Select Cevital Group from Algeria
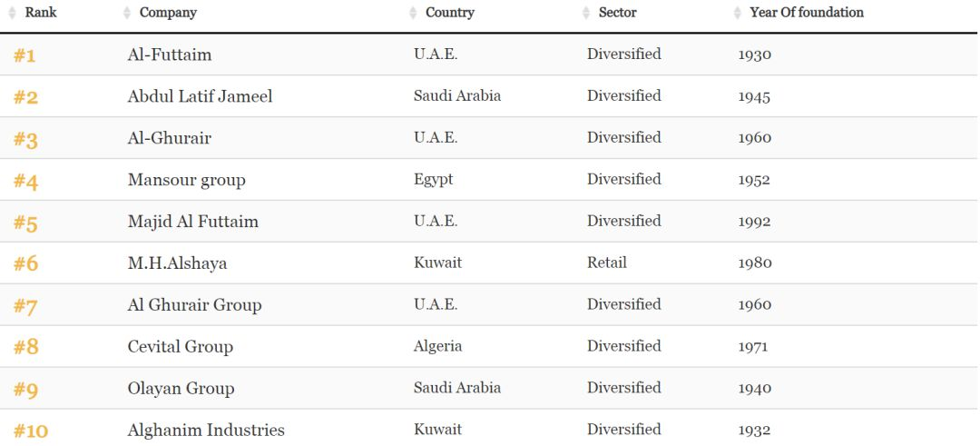The width and height of the screenshot is (980, 446). [180, 347]
